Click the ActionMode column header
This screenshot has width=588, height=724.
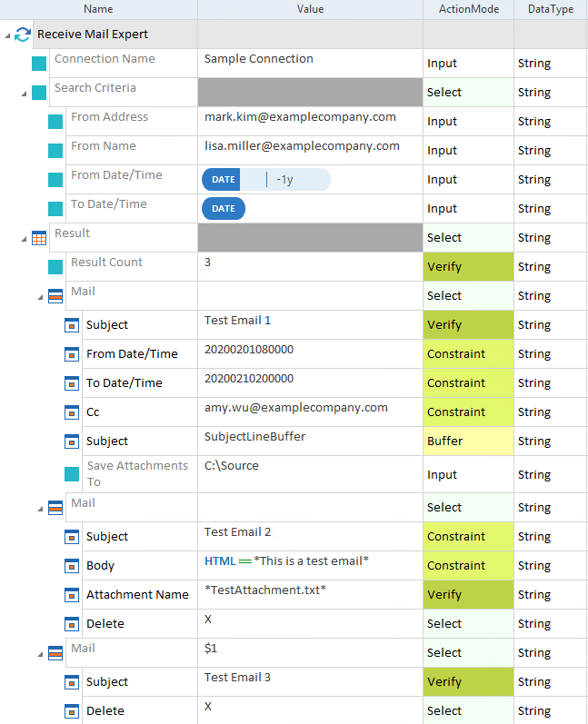click(x=468, y=9)
